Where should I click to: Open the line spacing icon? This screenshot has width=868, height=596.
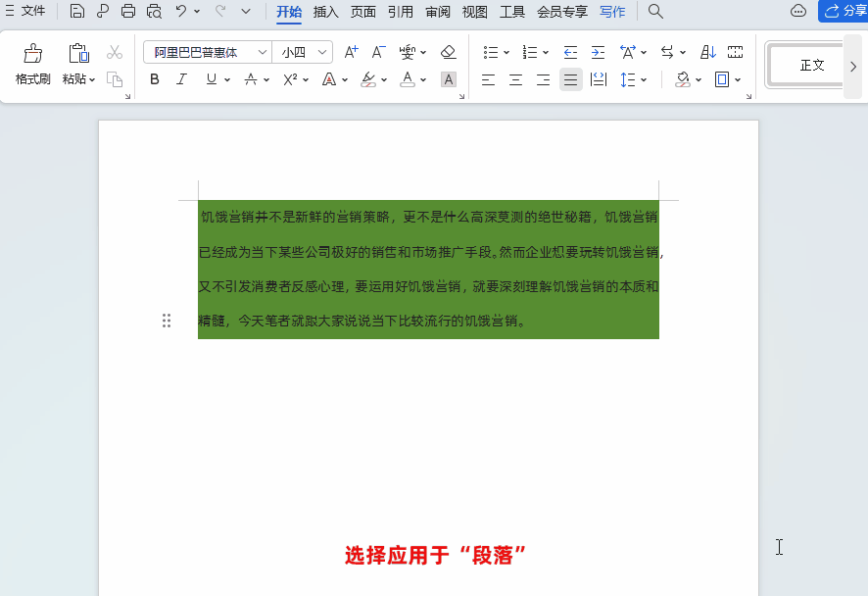[627, 80]
